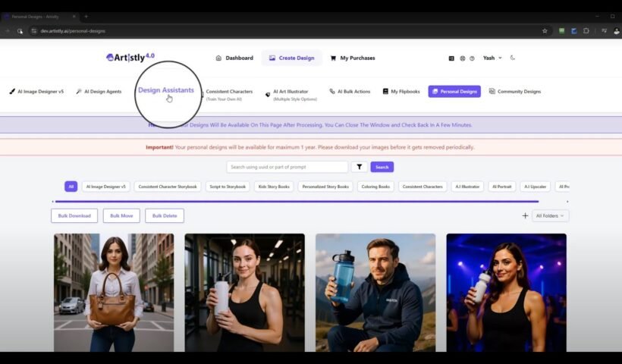Filter by Consistent Characters chip
622x364 pixels.
[423, 187]
